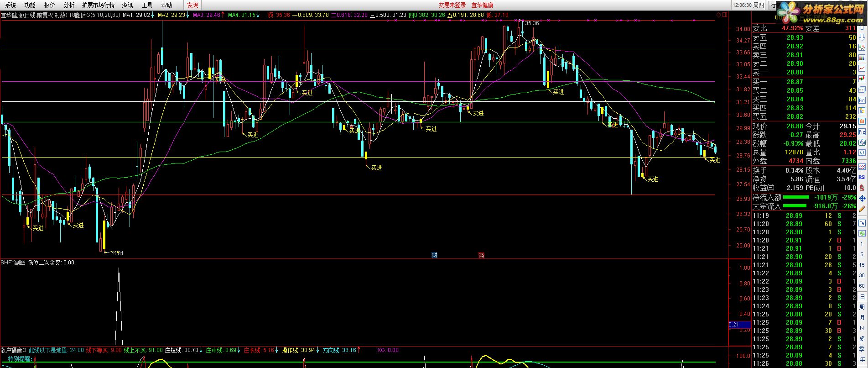
Task: Click the orange 自 self-select stock icon
Action: click(862, 121)
